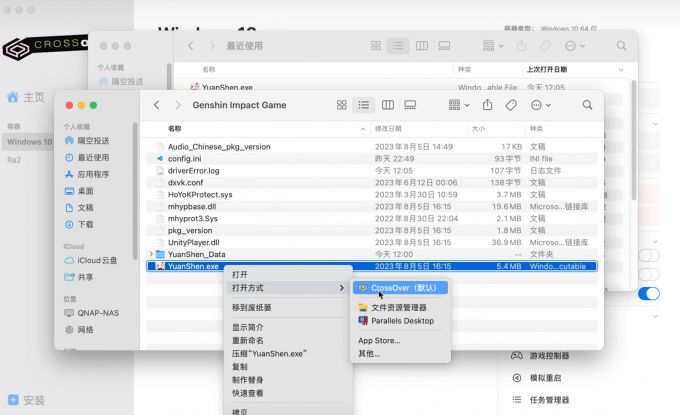Open Recents (最近使用) in front Finder sidebar
Viewport: 680px width, 415px height.
(x=87, y=157)
